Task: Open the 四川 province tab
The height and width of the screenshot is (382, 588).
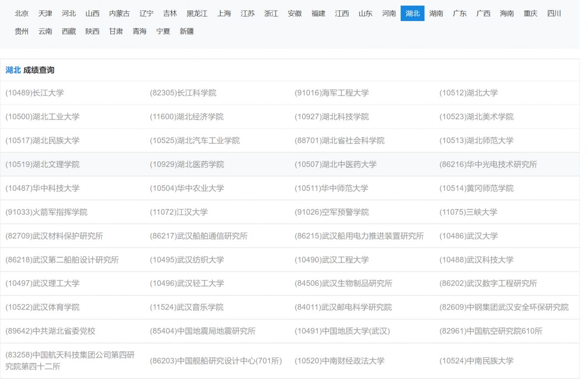Action: (554, 14)
